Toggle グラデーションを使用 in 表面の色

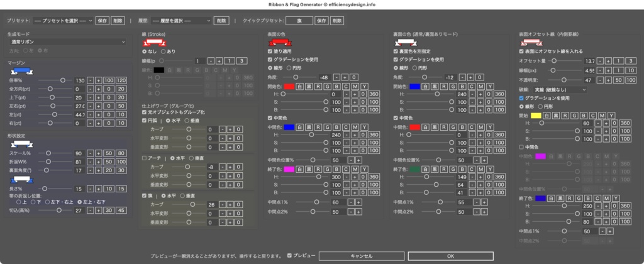[x=270, y=60]
